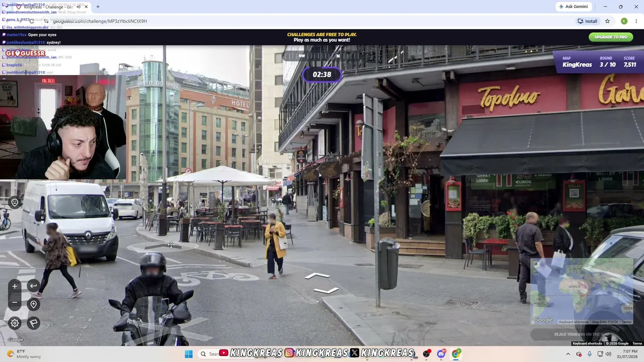The image size is (644, 362).
Task: Open the Windows Start menu
Action: (x=189, y=354)
